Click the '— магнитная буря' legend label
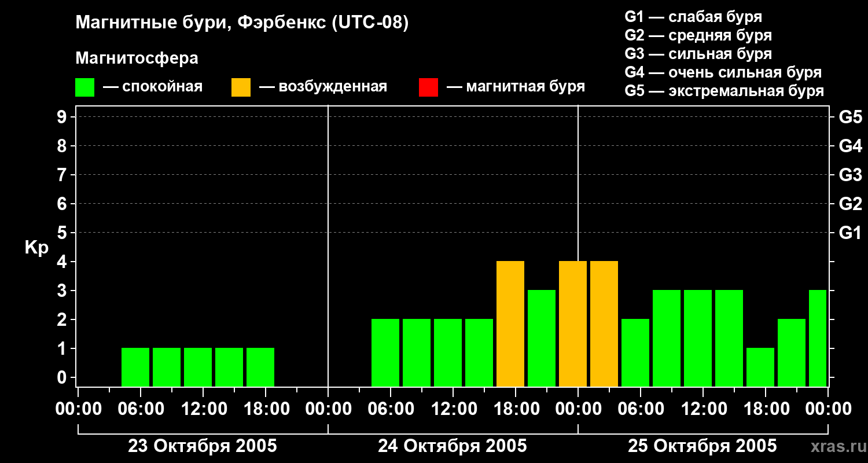This screenshot has width=868, height=463. (516, 87)
